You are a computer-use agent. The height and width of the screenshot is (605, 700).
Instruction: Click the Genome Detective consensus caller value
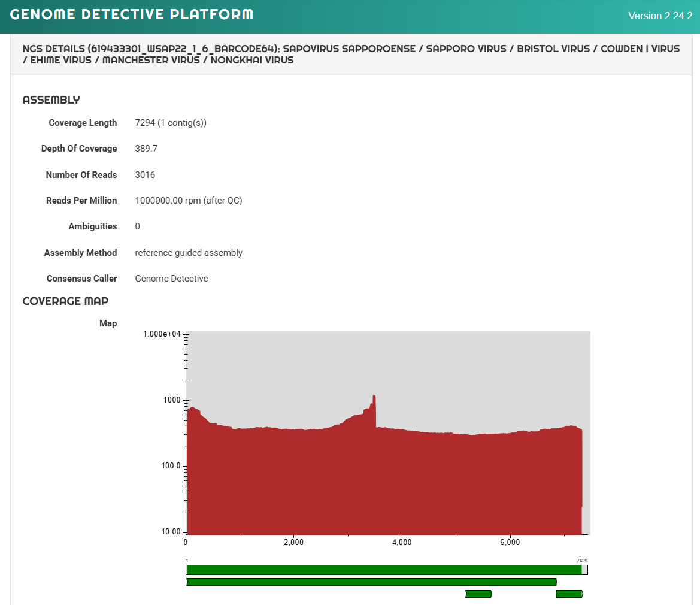pos(171,279)
